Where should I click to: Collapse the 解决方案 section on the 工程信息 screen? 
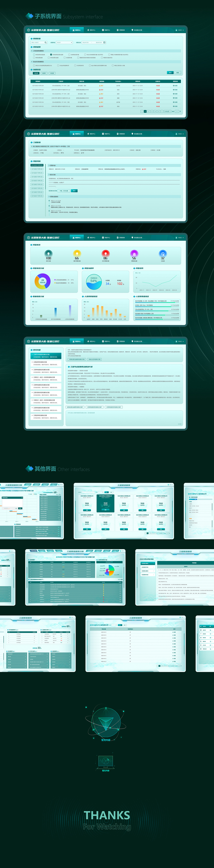tap(49, 175)
